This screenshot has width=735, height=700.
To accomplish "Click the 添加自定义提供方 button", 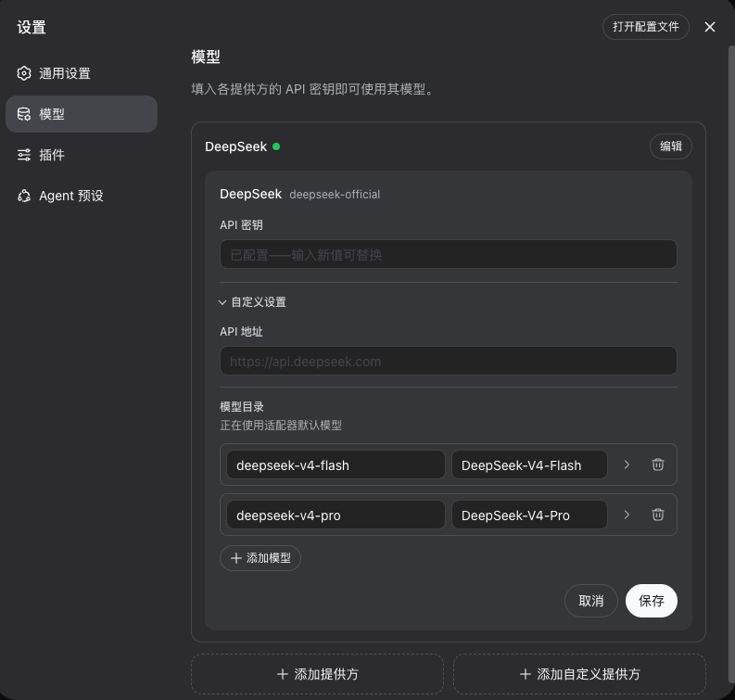I will point(579,674).
